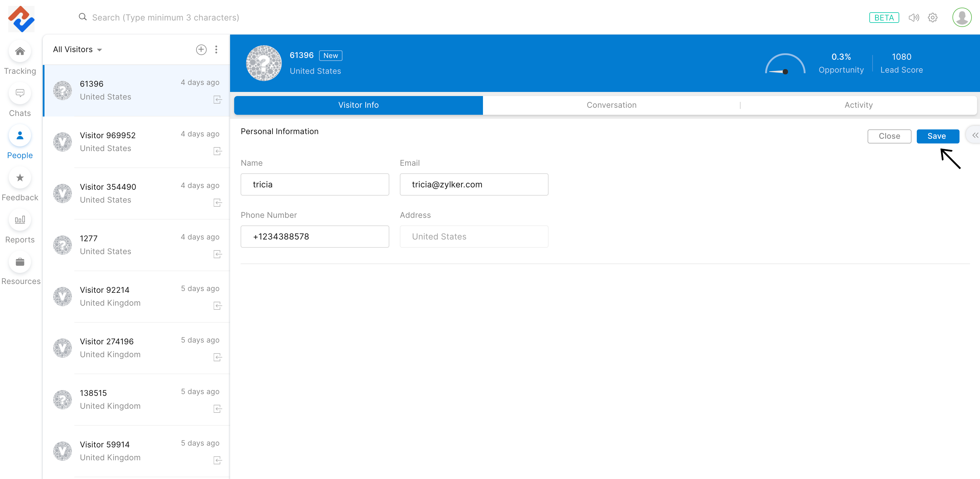Screen dimensions: 980x479
Task: Expand the All Visitors dropdown
Action: tap(78, 49)
